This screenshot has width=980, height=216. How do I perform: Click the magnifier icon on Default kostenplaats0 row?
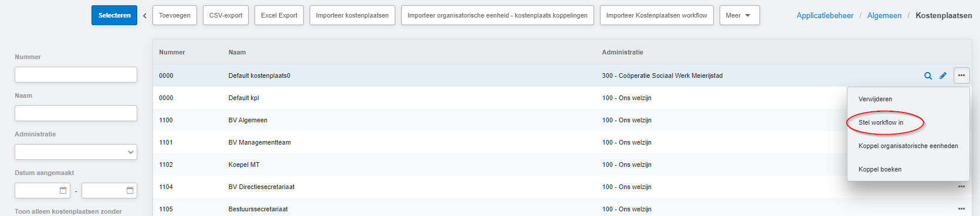(x=928, y=76)
